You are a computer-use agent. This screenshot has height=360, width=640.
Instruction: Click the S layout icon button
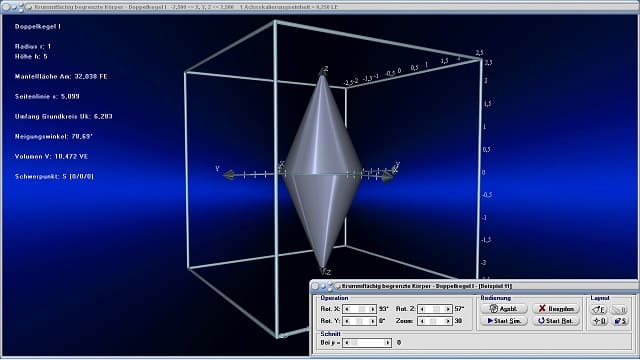pyautogui.click(x=619, y=321)
